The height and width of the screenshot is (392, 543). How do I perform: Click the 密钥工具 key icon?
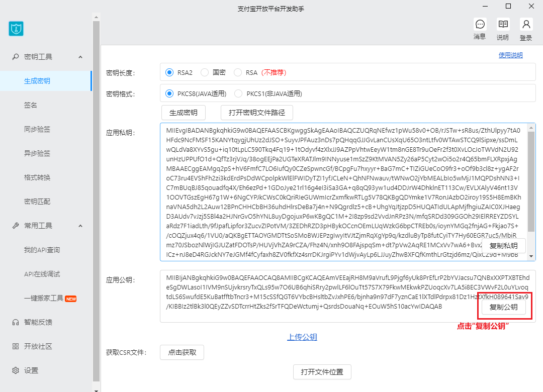[16, 57]
